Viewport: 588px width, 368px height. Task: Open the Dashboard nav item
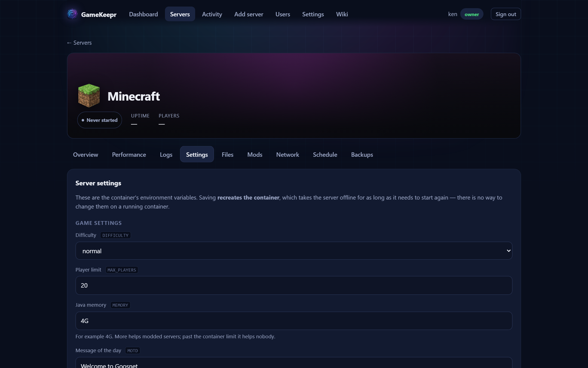(143, 14)
